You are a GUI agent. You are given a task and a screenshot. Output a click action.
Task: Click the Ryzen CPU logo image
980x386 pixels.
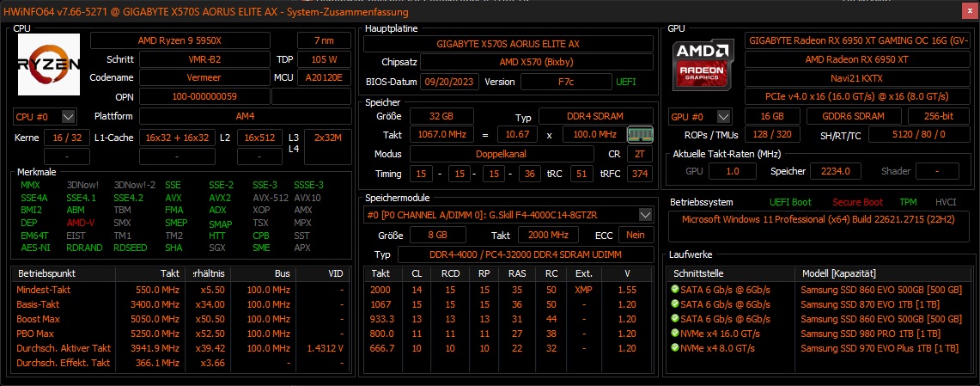click(49, 64)
